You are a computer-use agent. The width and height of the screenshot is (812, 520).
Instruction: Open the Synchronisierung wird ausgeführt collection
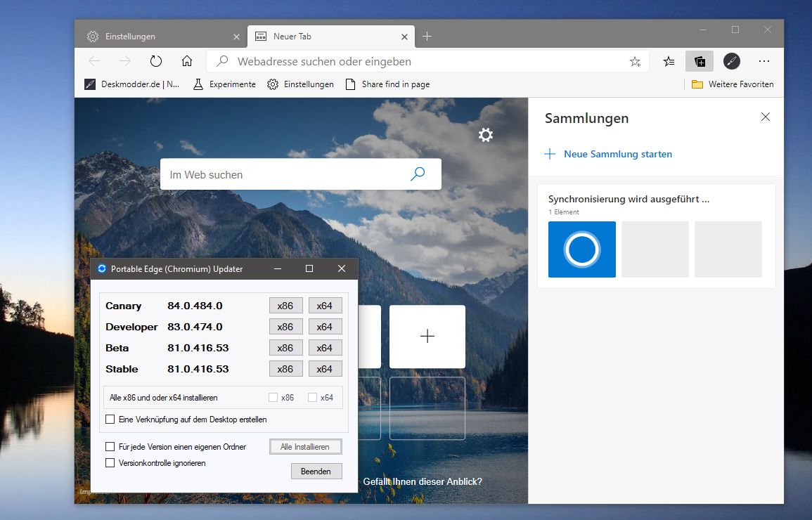coord(656,236)
